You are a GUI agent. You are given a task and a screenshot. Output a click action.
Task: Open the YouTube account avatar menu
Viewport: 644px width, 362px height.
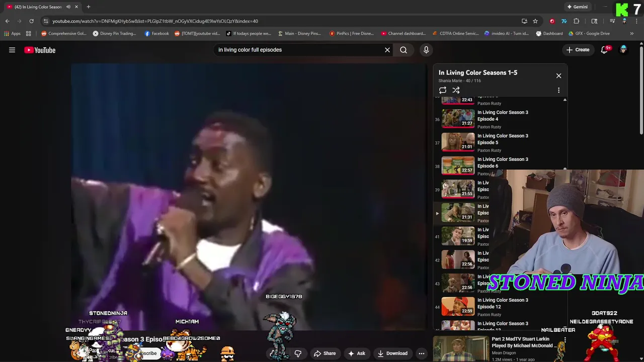[623, 50]
